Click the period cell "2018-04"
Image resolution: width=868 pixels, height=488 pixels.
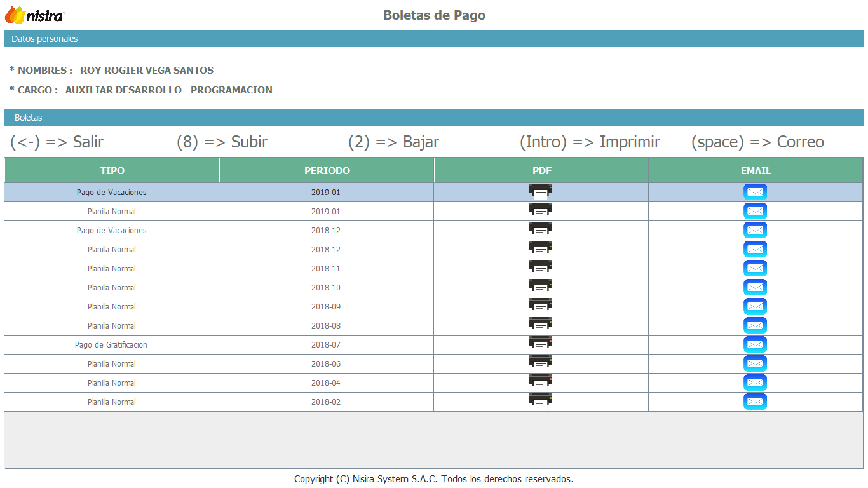(x=326, y=383)
